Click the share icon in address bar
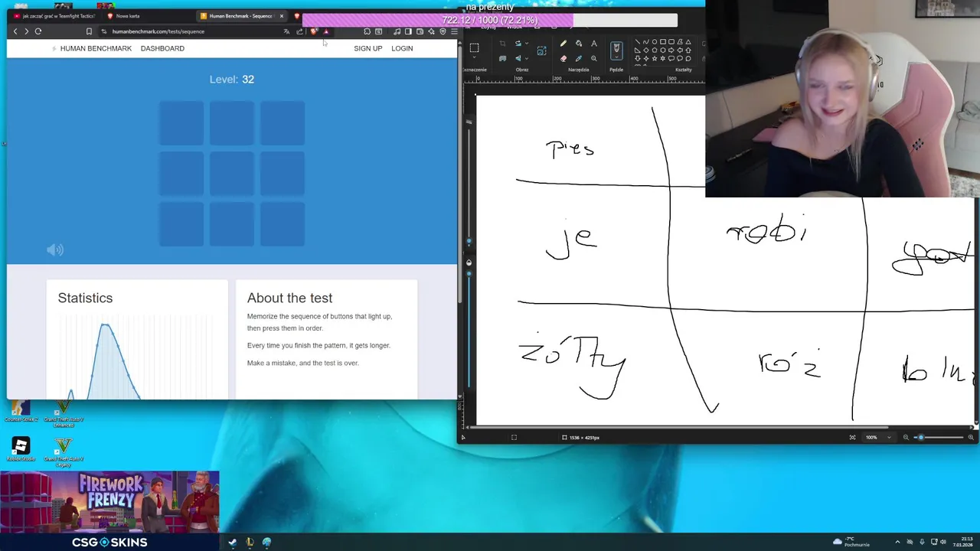Viewport: 980px width, 551px height. click(299, 31)
